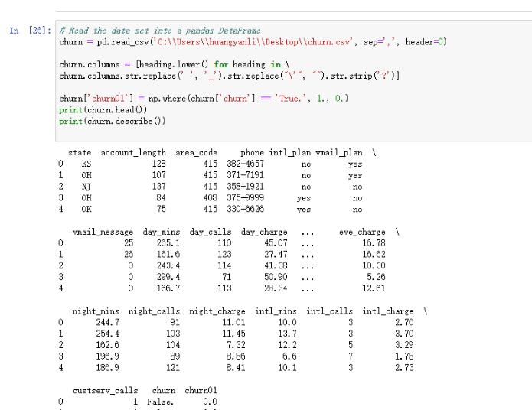Click phone number 382-4657
Viewport: 532px width, 410px height.
(245, 164)
